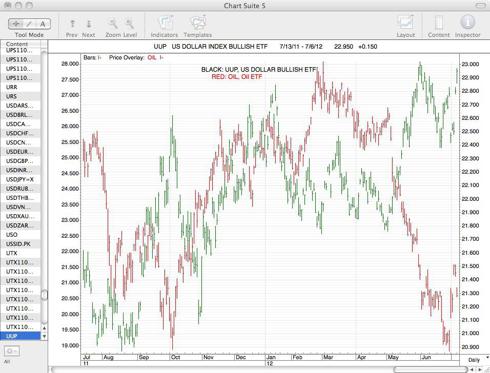Select URS in the symbol list

tap(20, 96)
